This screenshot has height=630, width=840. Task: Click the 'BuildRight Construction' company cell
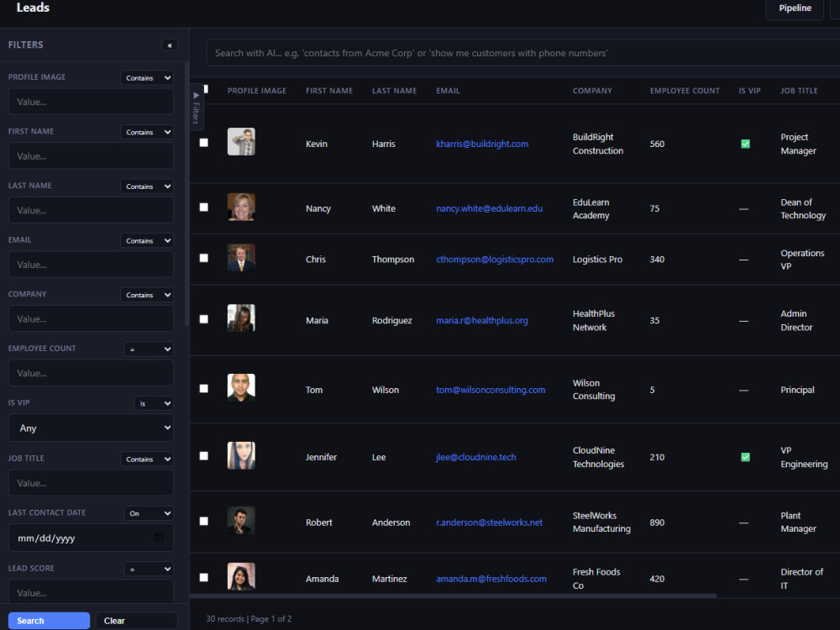point(597,144)
